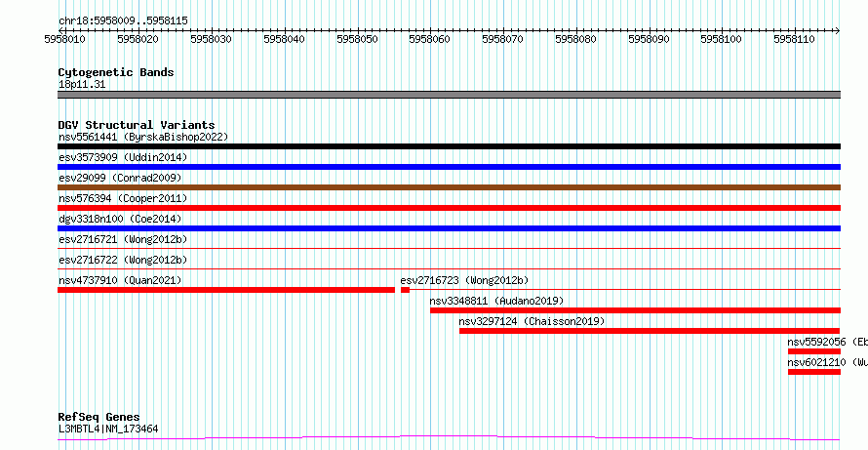Screen dimensions: 868x450
Task: Open variant label dgv3318n100 (Coe2014)
Action: click(120, 219)
